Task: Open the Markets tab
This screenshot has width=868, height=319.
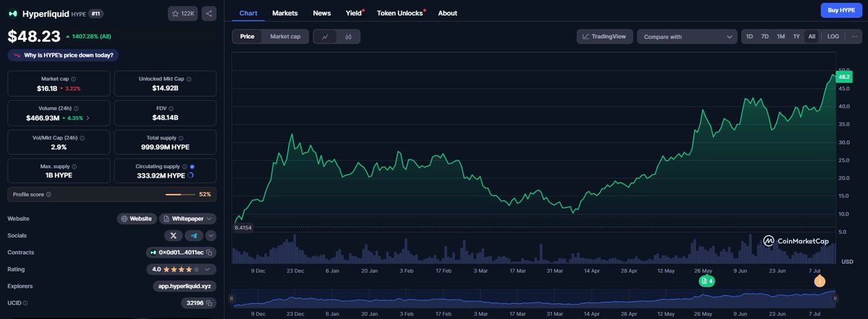Action: 285,13
